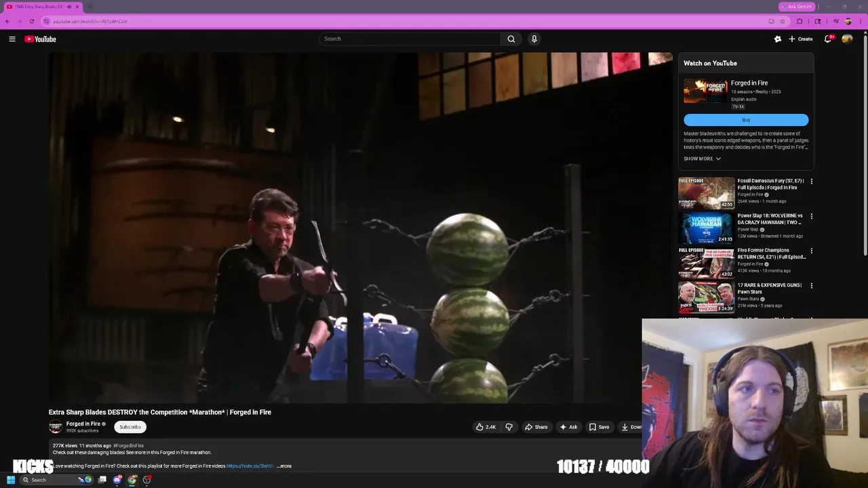Screen dimensions: 868x488
Task: Click the YouTube search magnifier button
Action: click(511, 39)
